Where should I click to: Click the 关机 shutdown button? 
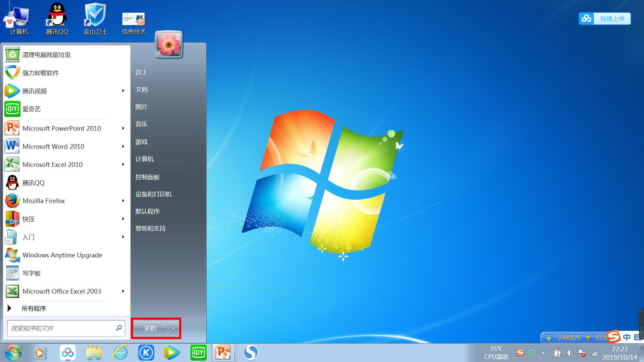[x=150, y=328]
